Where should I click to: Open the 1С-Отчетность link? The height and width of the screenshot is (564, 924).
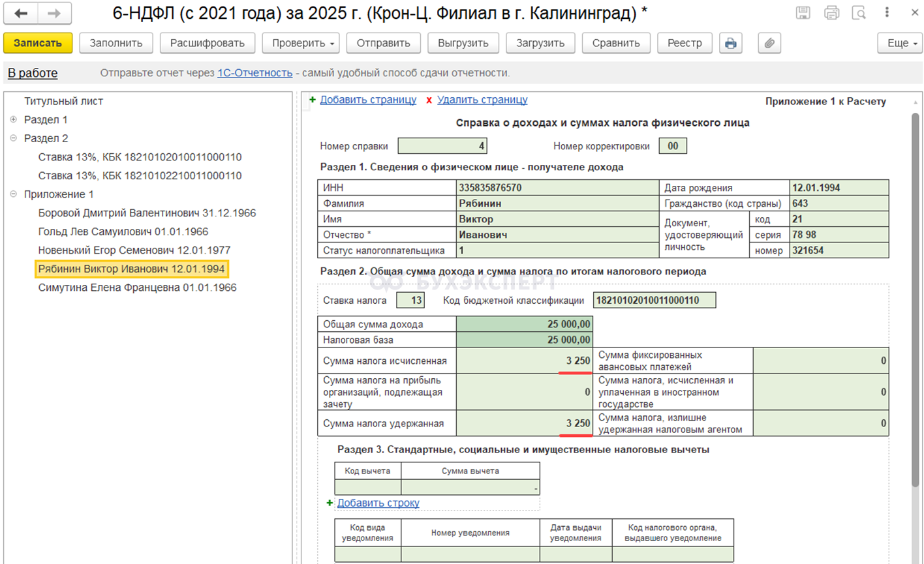point(254,73)
